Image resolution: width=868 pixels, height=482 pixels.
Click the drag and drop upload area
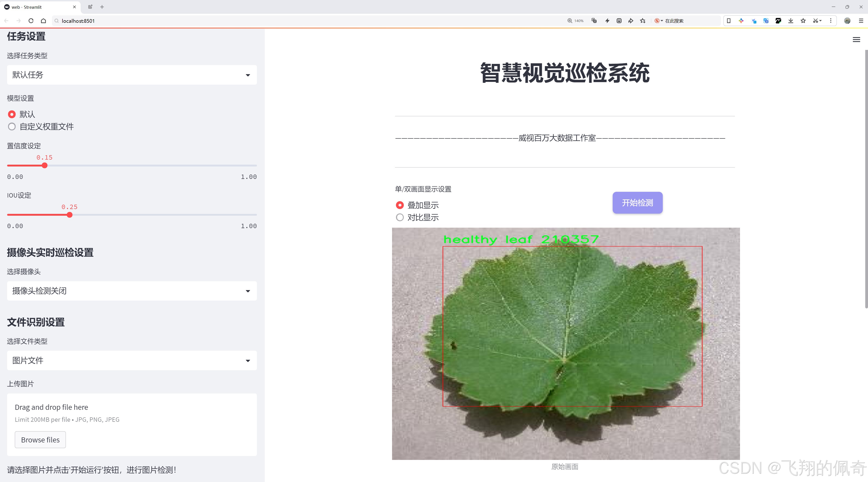(132, 425)
